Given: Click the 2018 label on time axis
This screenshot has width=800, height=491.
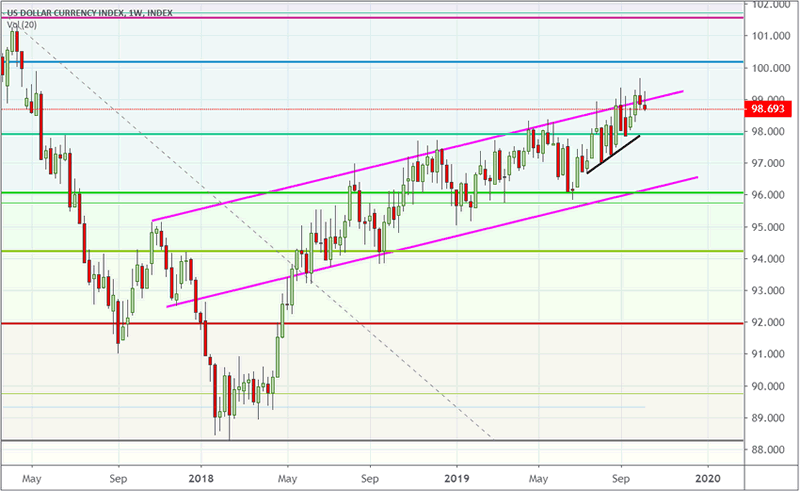Looking at the screenshot, I should click(x=201, y=479).
